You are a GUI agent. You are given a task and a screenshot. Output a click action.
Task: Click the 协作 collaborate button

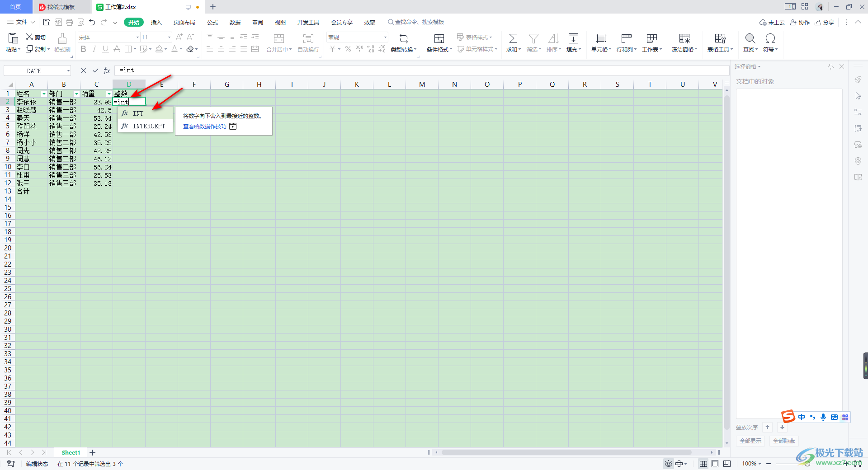click(800, 22)
